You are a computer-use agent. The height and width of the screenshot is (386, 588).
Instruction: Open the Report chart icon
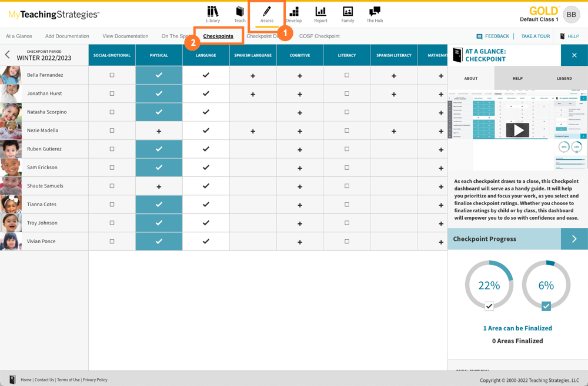(x=320, y=12)
